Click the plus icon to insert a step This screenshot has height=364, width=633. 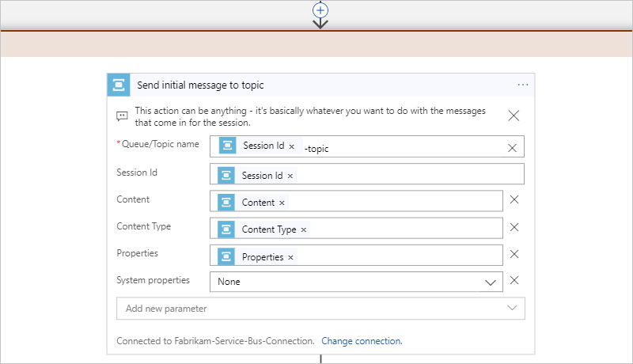point(320,9)
